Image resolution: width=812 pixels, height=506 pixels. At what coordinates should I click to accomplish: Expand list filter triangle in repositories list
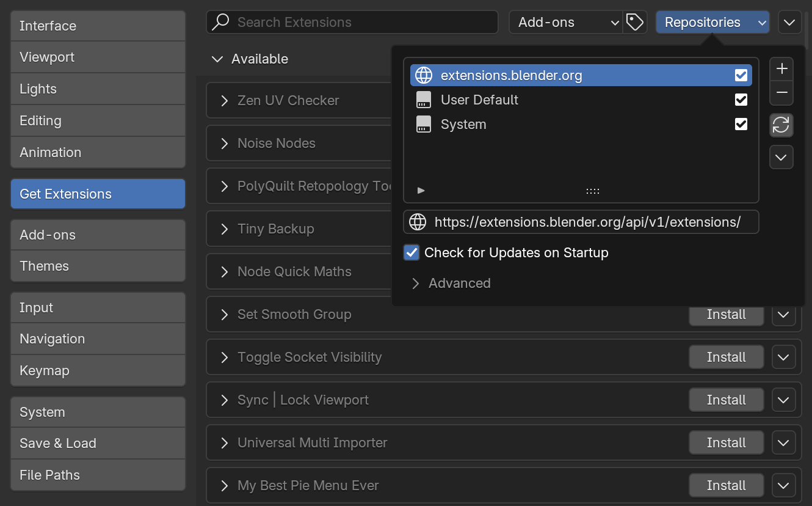pyautogui.click(x=421, y=191)
